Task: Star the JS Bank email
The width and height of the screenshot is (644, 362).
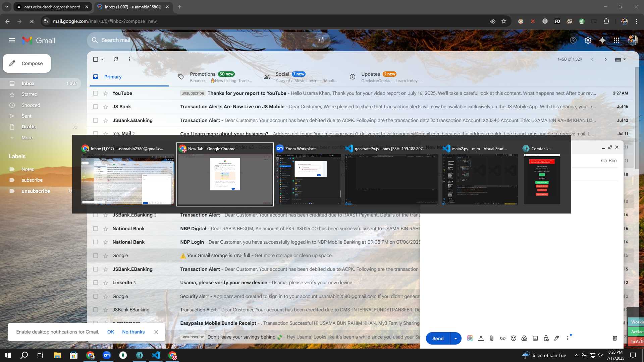Action: click(x=106, y=107)
